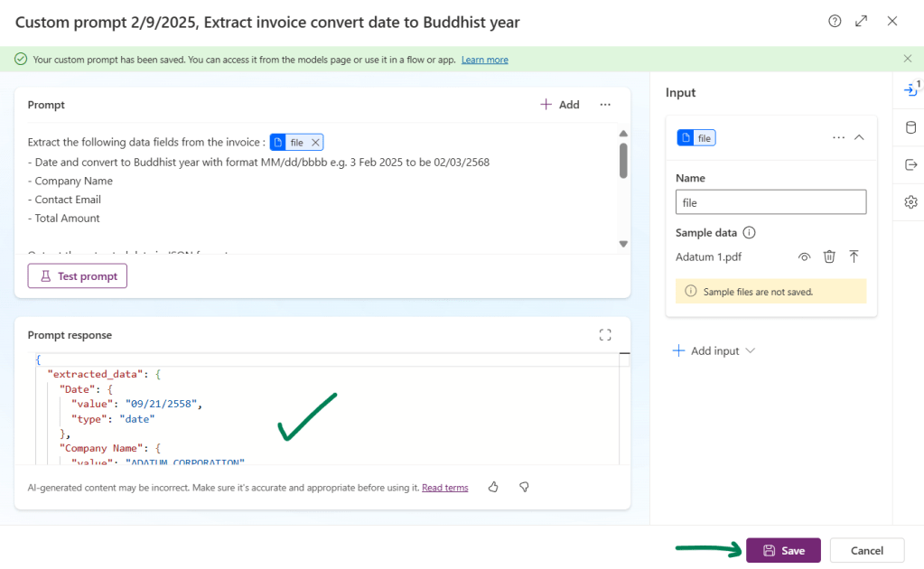Open the Output panel icon in side rail

910,164
